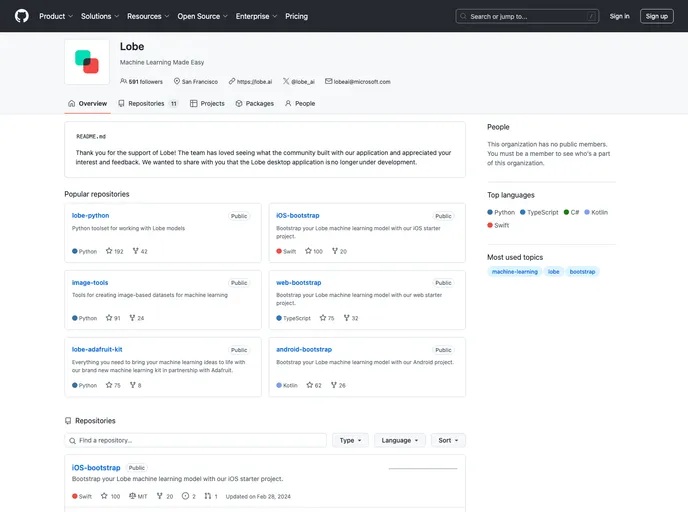Open the Type filter dropdown

point(350,440)
